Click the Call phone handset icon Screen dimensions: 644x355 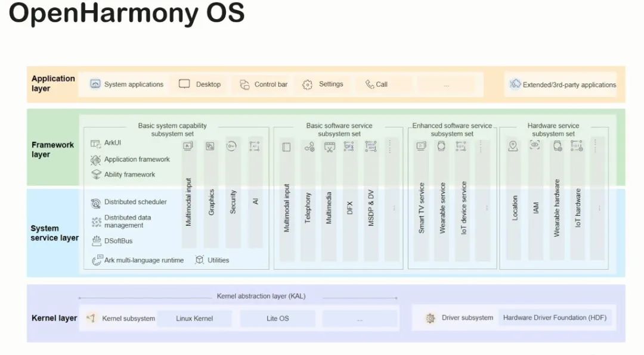point(370,84)
